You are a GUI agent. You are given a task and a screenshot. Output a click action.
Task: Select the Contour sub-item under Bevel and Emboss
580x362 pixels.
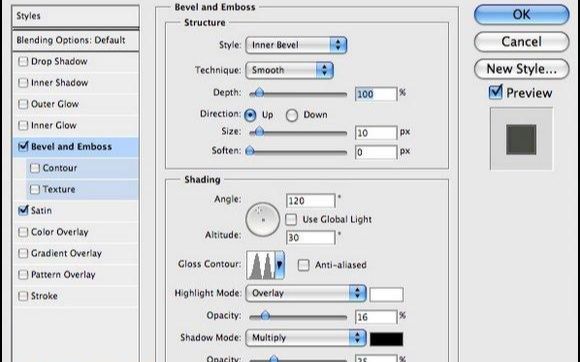[x=60, y=168]
